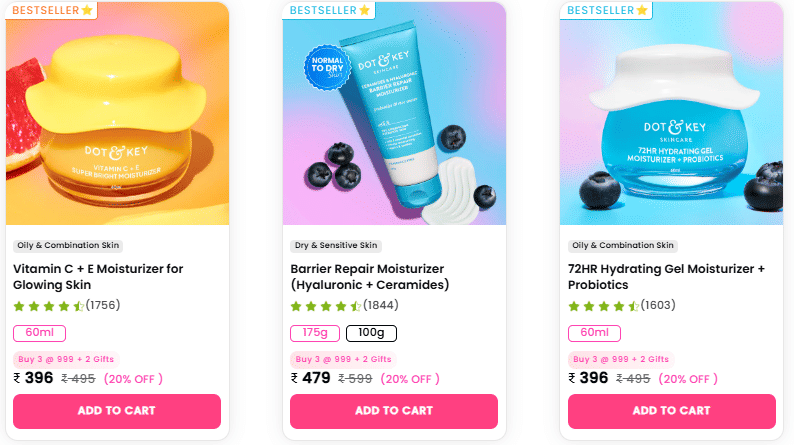Open Vitamin C + E Moisturizer product image
This screenshot has width=794, height=445.
pyautogui.click(x=117, y=113)
